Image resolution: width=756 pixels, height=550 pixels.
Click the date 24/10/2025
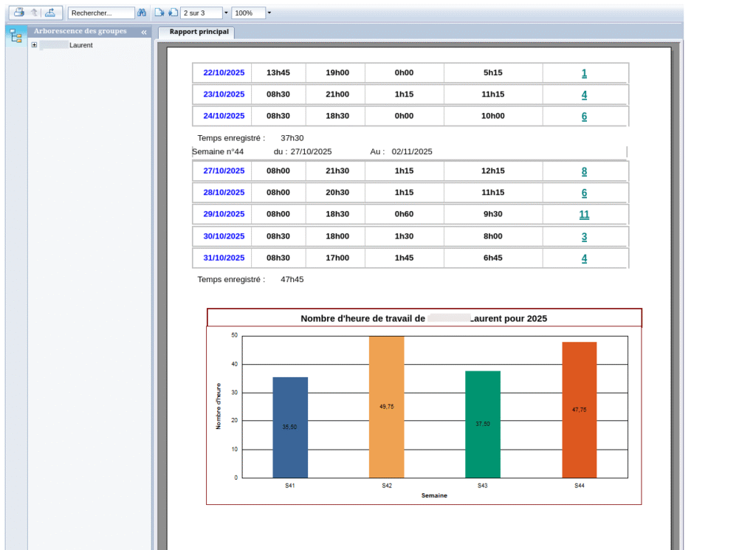(x=224, y=116)
